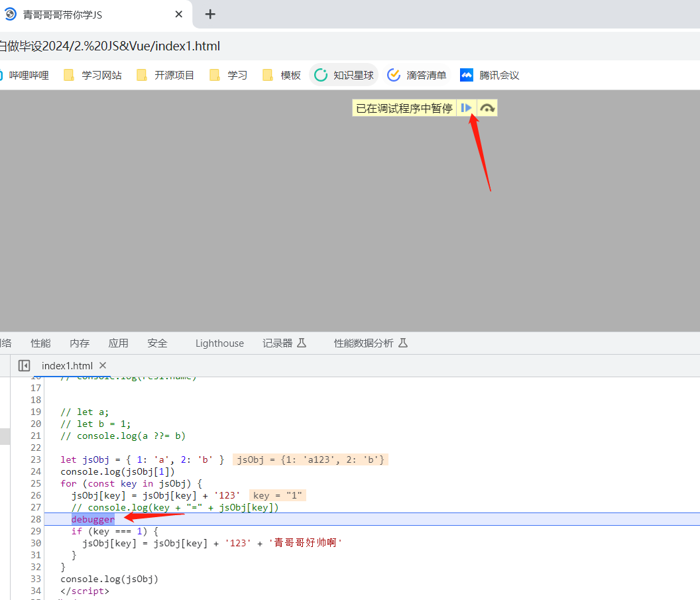This screenshot has width=700, height=600.
Task: Switch to the Lighthouse DevTools tab
Action: 219,343
